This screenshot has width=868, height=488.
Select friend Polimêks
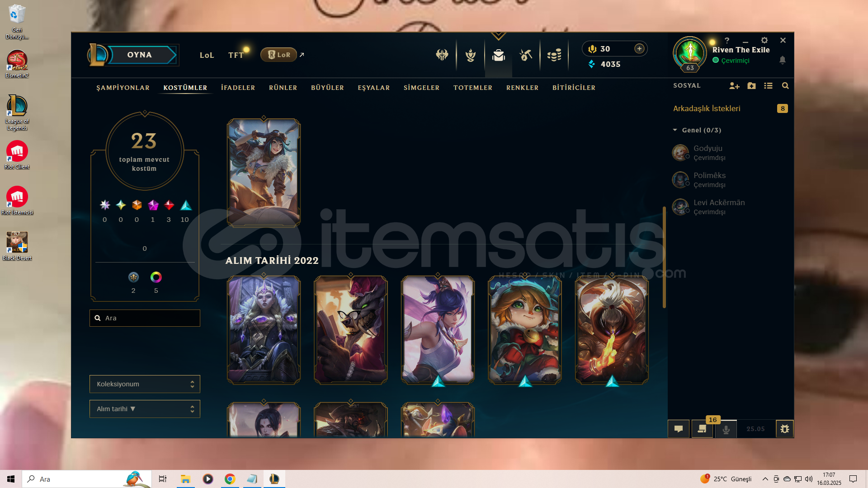(x=730, y=179)
